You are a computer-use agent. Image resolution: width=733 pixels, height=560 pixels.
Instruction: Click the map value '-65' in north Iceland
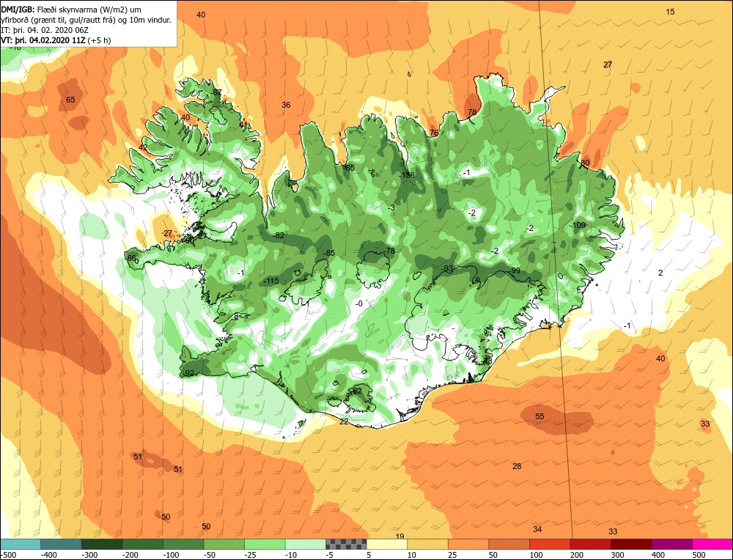click(x=349, y=168)
